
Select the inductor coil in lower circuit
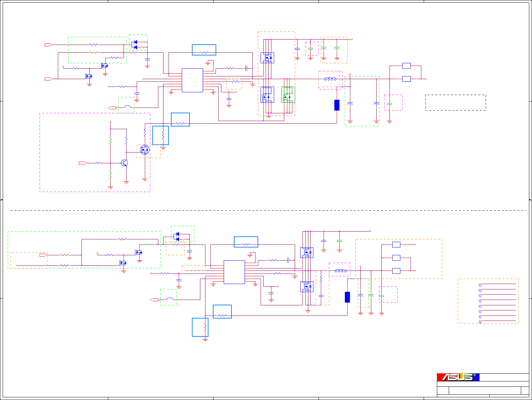(340, 271)
